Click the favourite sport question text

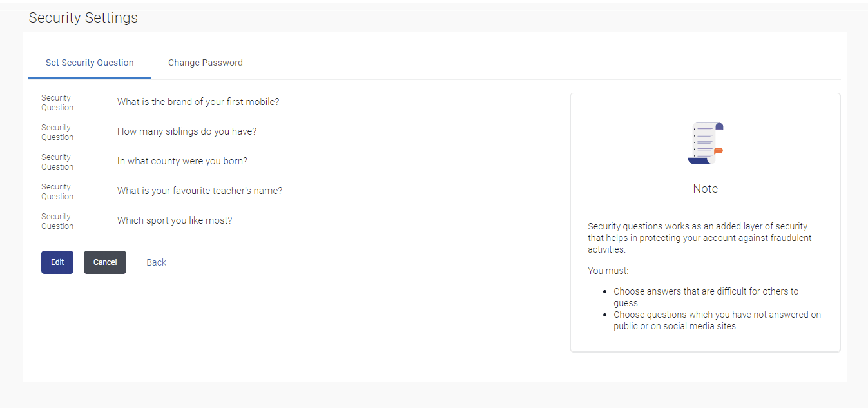[175, 220]
